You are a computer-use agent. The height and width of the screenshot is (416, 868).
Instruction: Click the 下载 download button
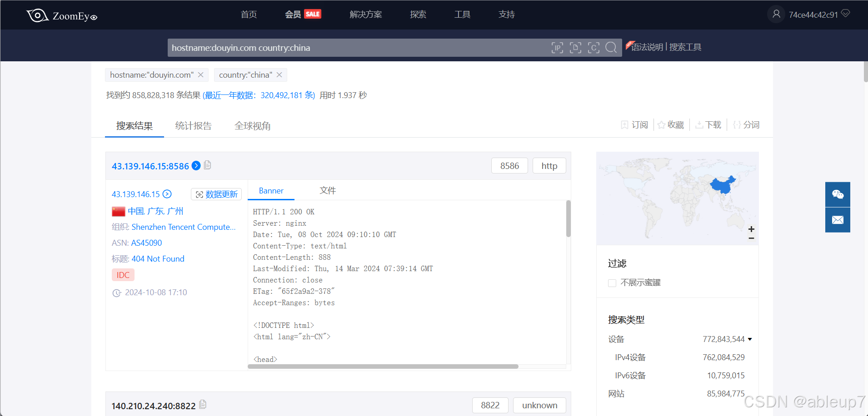point(708,125)
